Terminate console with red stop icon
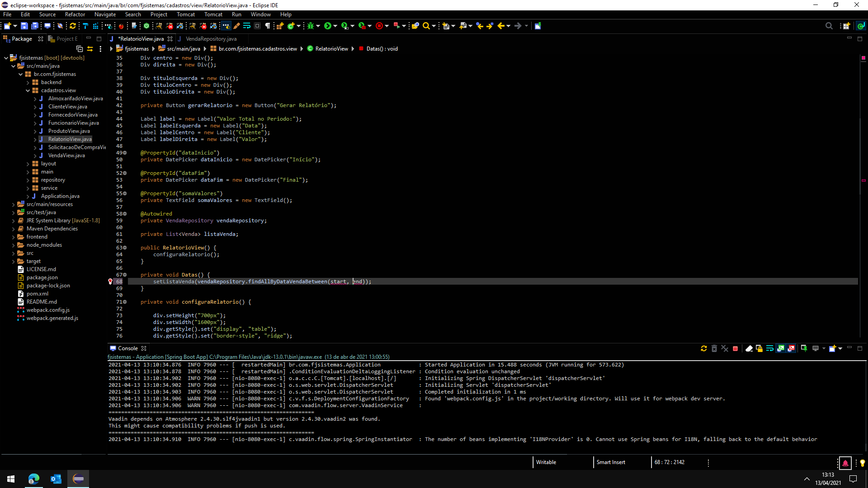Viewport: 868px width, 488px height. click(736, 348)
